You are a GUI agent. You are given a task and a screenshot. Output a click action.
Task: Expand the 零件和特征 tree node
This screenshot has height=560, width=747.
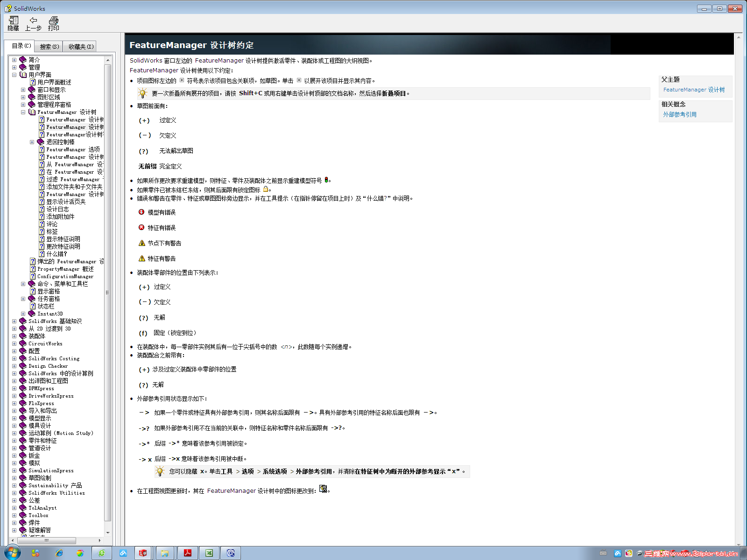[x=14, y=441]
